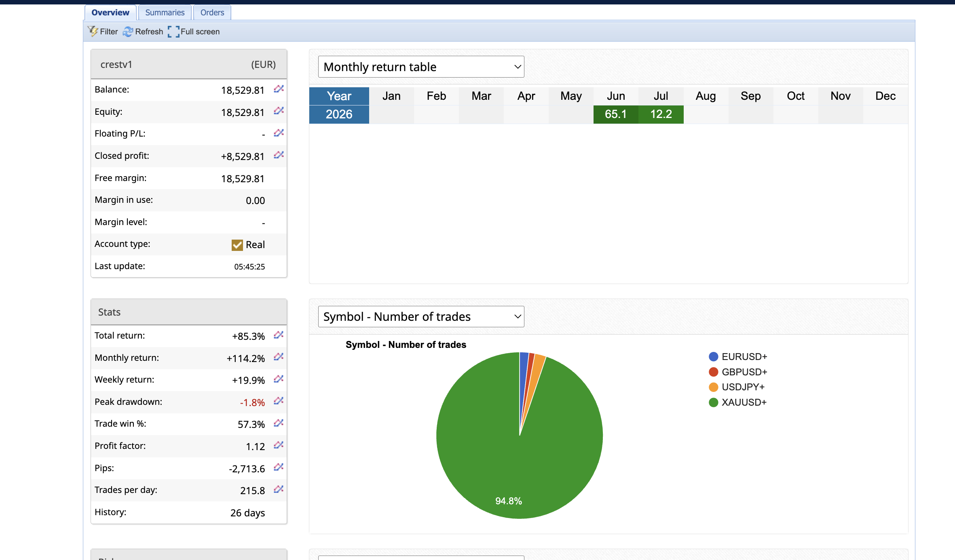Click the Aug column header
The image size is (955, 560).
tap(706, 96)
